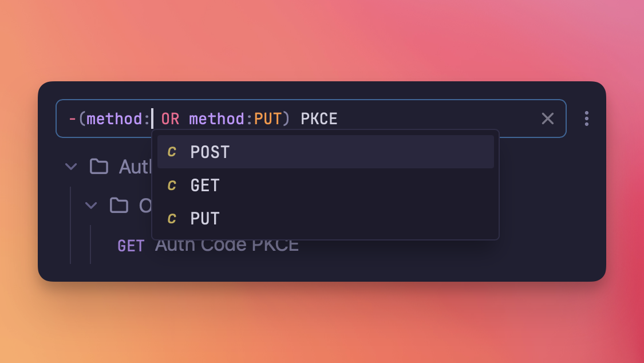Screen dimensions: 644x363
Task: Choose PUT in the suggestion menu
Action: point(204,218)
